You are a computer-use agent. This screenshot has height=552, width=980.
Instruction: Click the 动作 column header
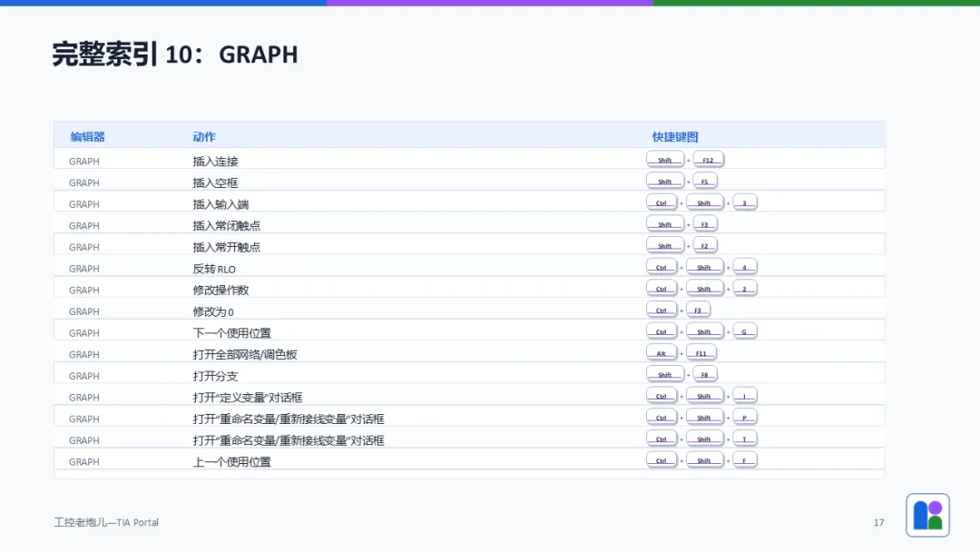[204, 137]
